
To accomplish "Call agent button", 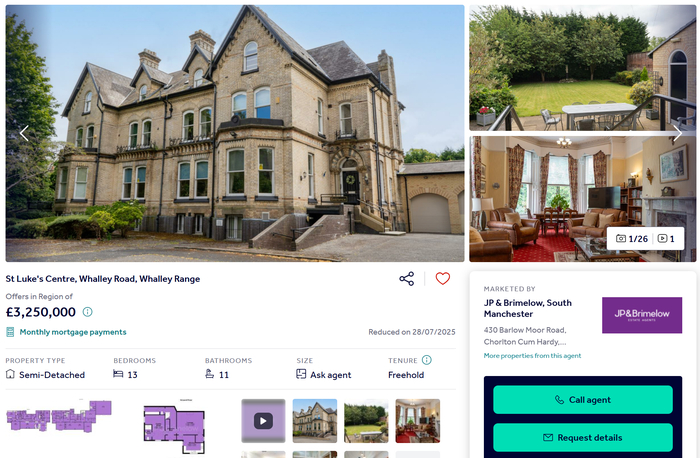I will tap(583, 400).
